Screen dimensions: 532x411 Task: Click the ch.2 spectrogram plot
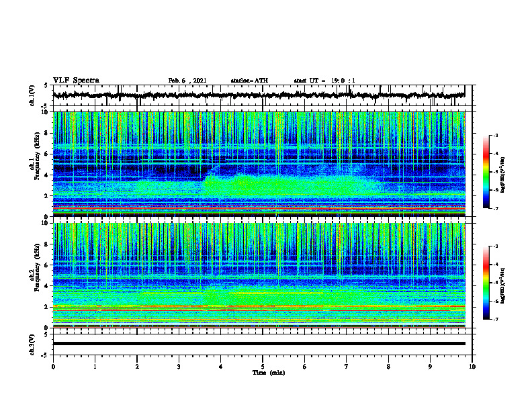(x=259, y=275)
